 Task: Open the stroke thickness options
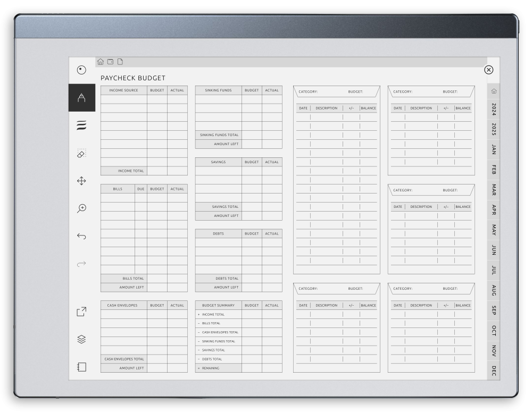point(81,126)
